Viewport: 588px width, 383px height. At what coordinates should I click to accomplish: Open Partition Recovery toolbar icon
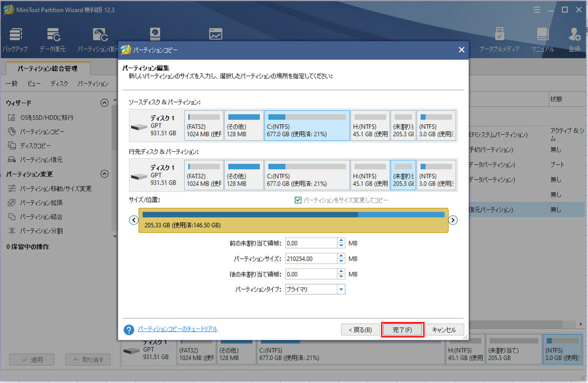[x=98, y=40]
